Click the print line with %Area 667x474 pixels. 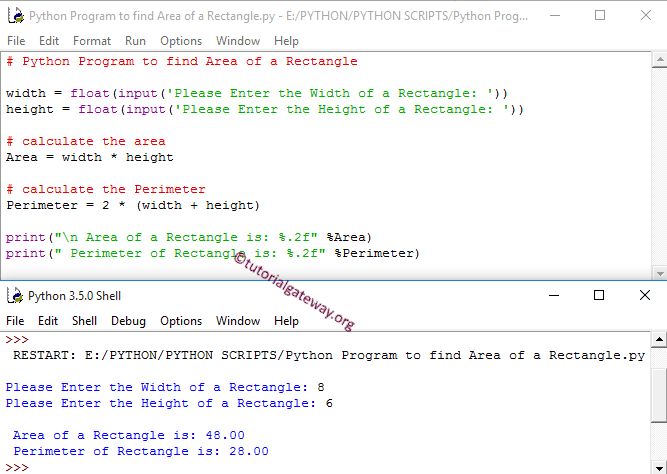189,237
